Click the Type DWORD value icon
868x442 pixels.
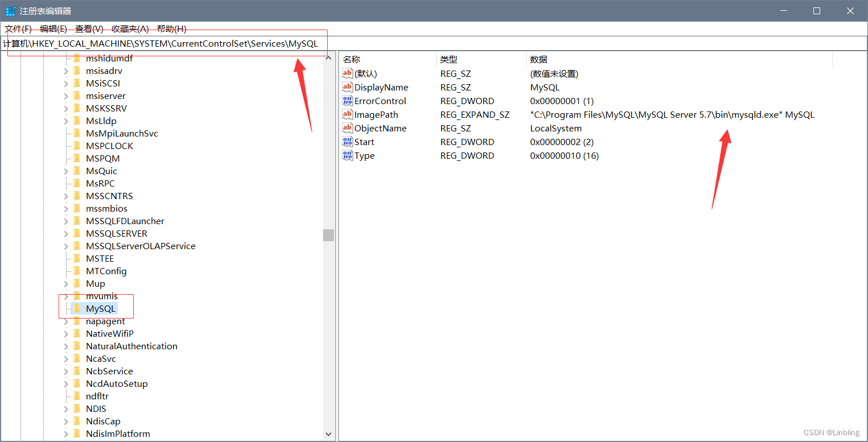pos(348,155)
